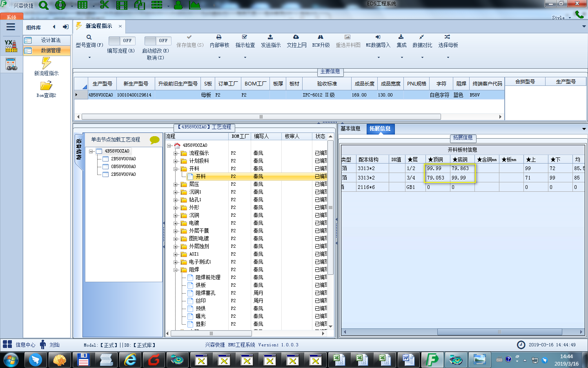Collapse the 阻焊 process folder node
The image size is (588, 368).
176,270
